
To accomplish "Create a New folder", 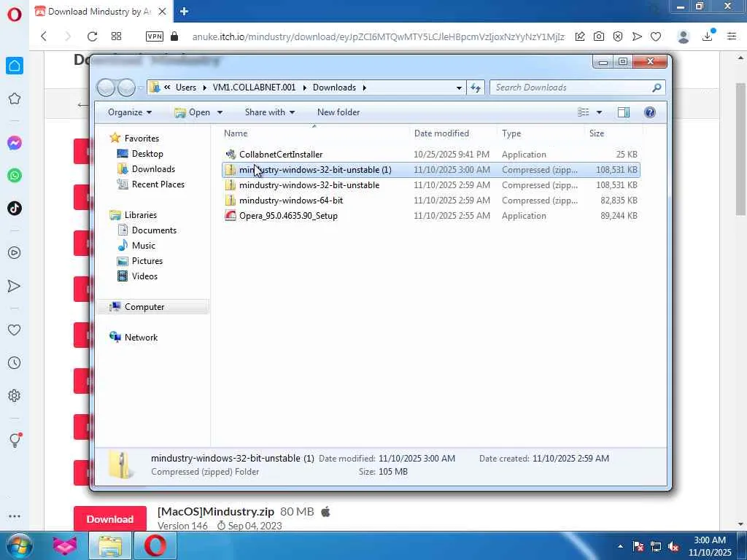I will pos(338,112).
